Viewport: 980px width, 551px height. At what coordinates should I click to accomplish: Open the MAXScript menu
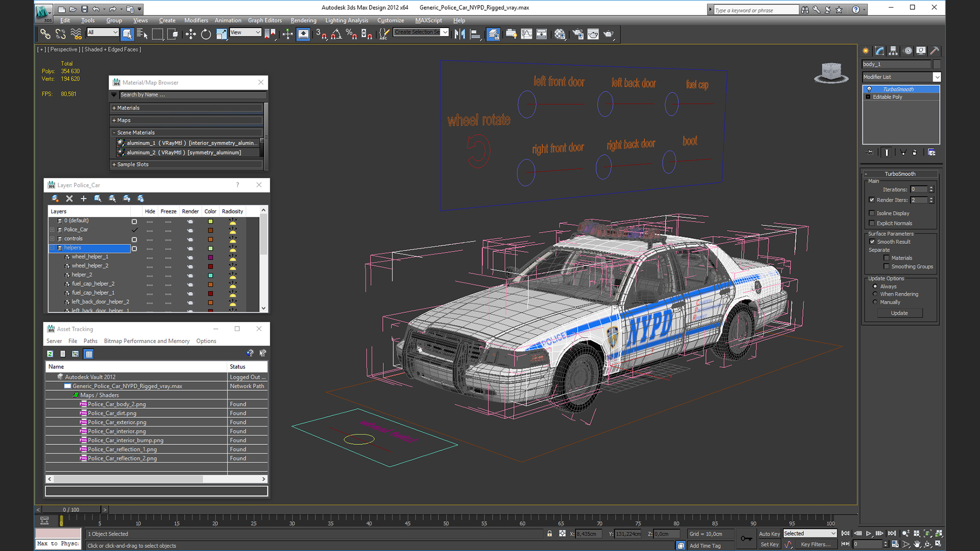point(428,20)
